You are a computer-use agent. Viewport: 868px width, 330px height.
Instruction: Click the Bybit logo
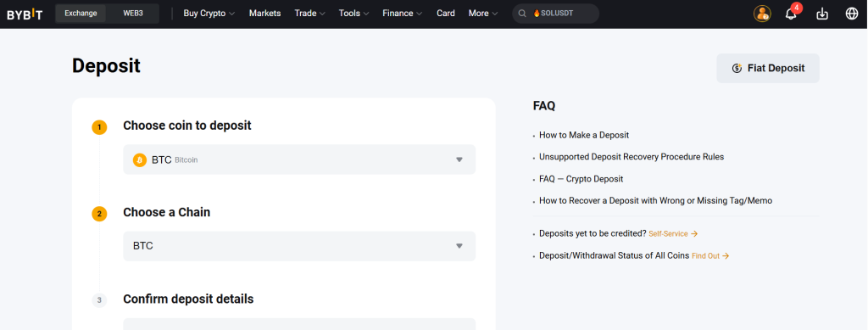click(x=25, y=14)
